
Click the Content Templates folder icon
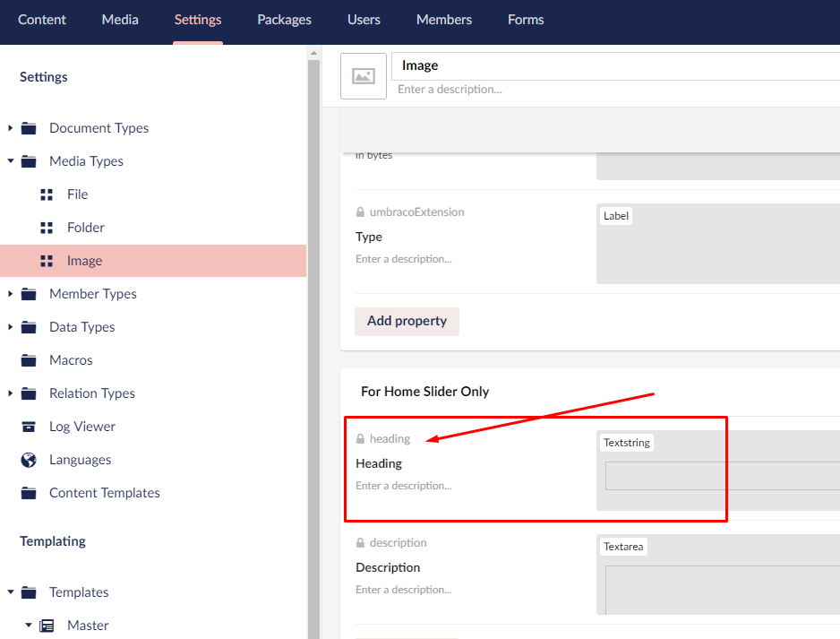point(29,493)
